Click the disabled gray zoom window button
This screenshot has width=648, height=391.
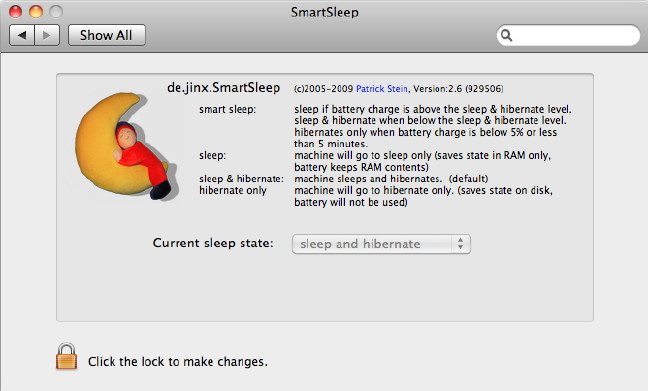pos(56,11)
